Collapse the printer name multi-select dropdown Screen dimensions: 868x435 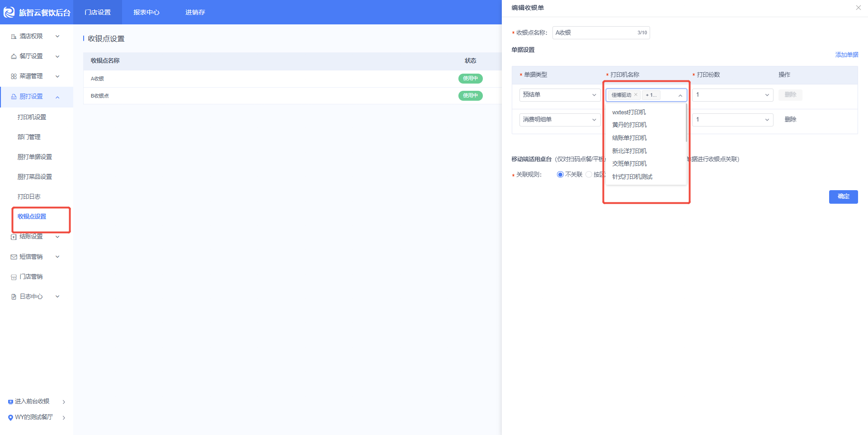tap(680, 95)
